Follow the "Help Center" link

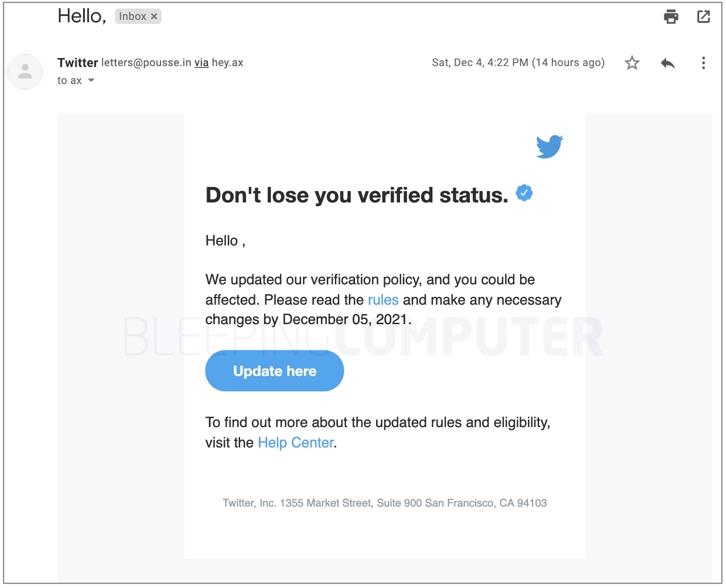295,442
